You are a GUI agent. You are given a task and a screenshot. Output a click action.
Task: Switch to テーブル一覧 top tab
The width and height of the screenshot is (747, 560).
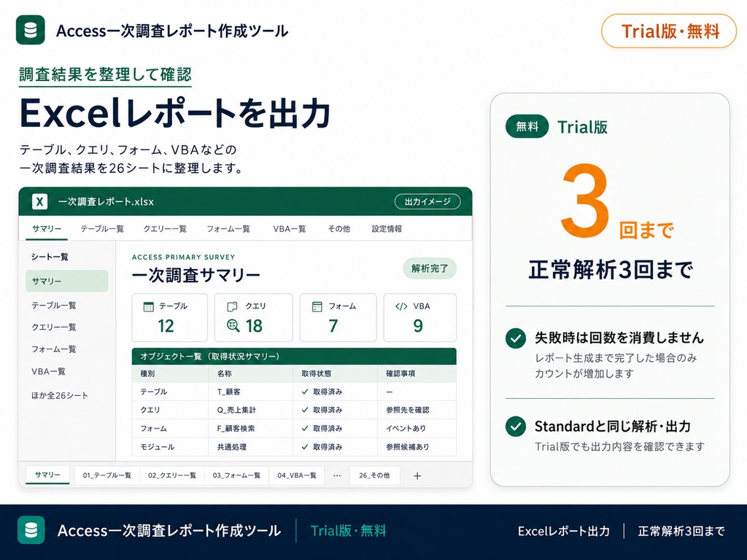coord(102,229)
